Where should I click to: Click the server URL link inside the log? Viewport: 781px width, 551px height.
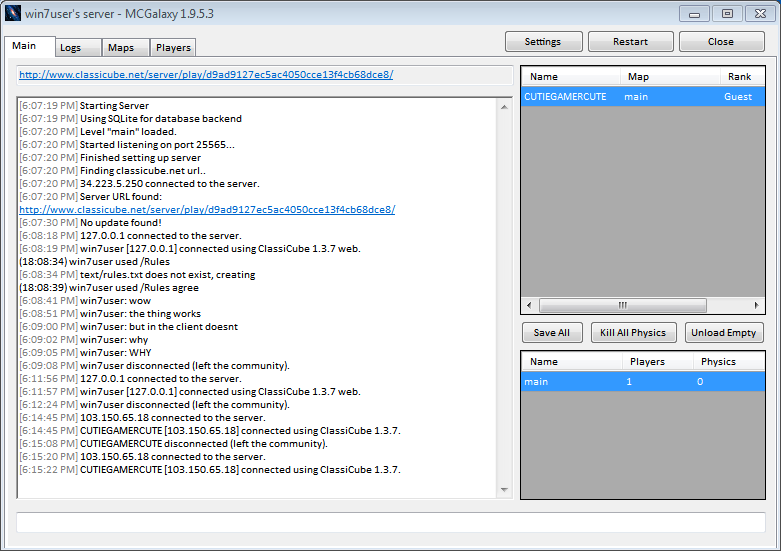point(206,210)
